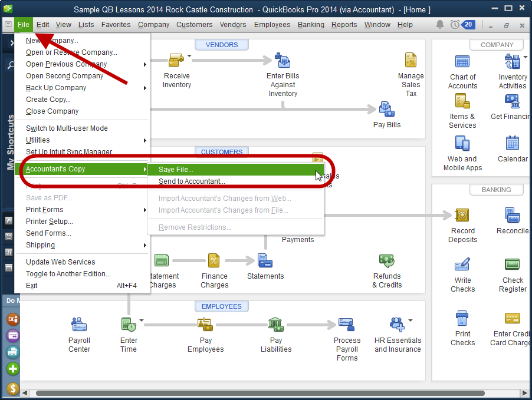Open the Write Checks icon
The height and width of the screenshot is (400, 532).
462,265
